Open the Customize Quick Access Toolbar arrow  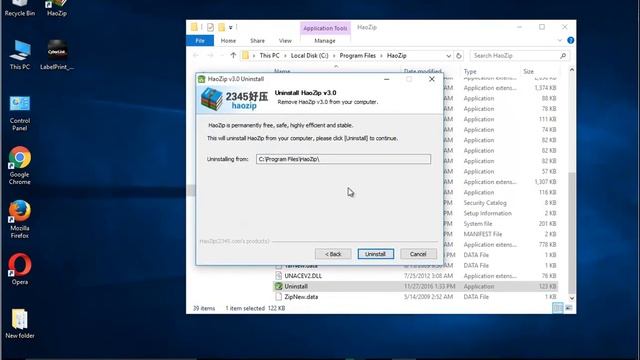[x=231, y=28]
